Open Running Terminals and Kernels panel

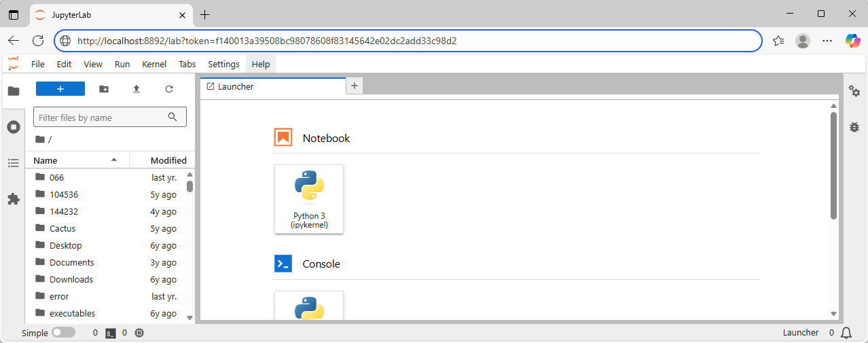pos(14,127)
